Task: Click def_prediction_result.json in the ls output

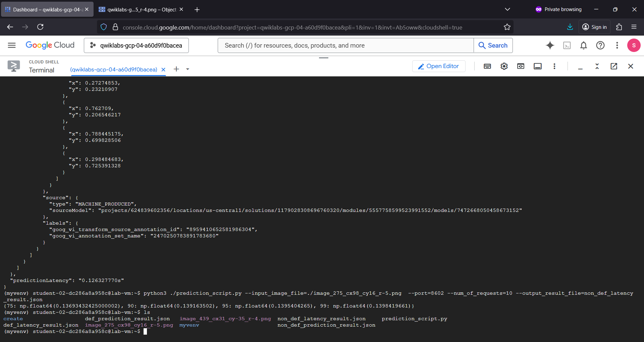Action: (127, 319)
